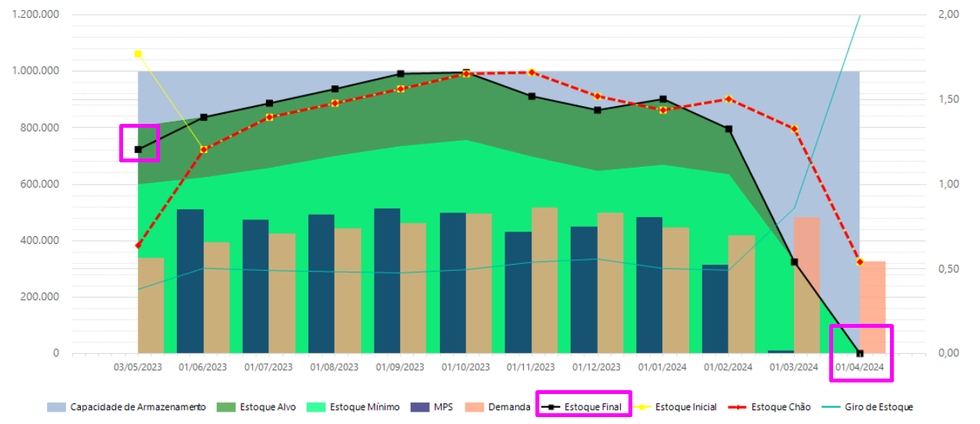Viewport: 980px width, 424px height.
Task: Toggle the Giro de Estoque legend entry
Action: (866, 407)
